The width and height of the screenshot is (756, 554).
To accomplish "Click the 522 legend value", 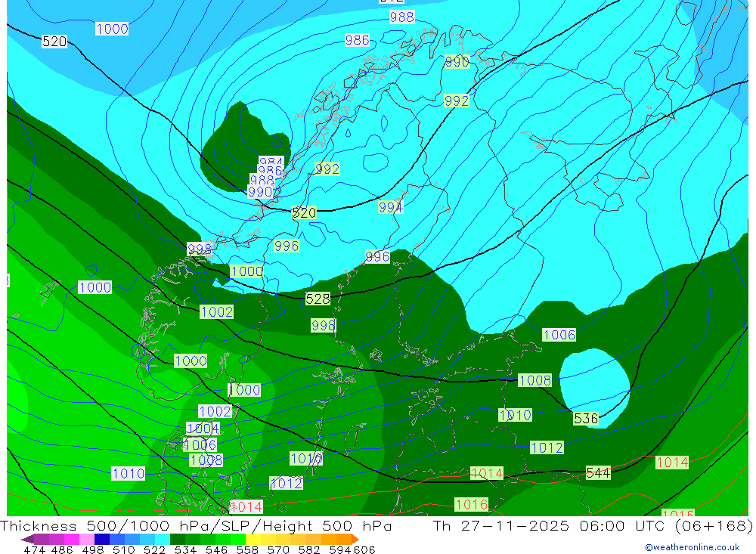I will (x=154, y=549).
